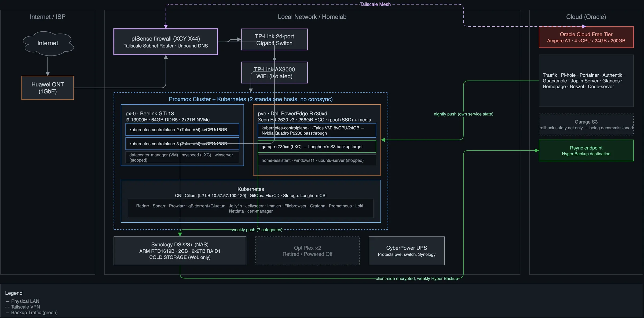Select the Oracle Cloud Free Tier node
644x318 pixels.
pos(586,37)
